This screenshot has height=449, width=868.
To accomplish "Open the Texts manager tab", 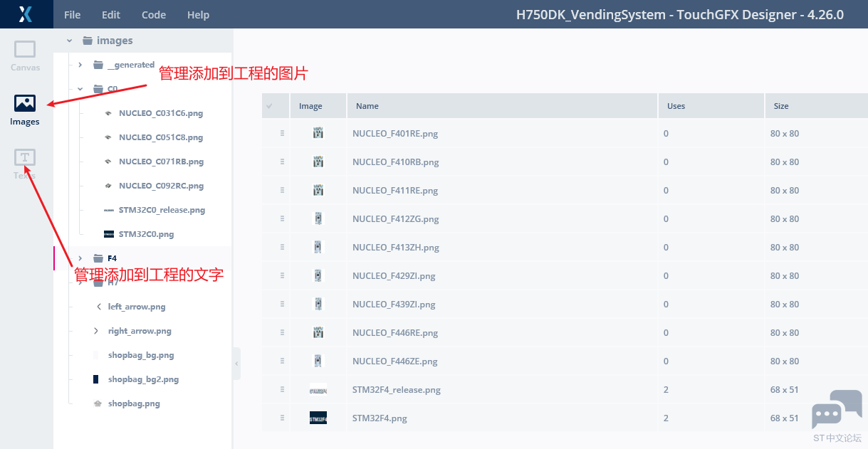I will coord(25,164).
